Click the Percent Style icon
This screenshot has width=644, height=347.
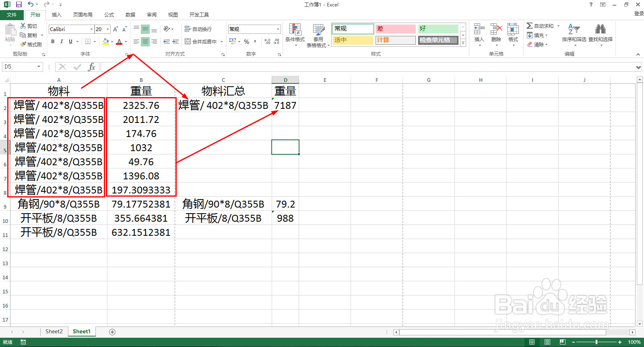246,42
